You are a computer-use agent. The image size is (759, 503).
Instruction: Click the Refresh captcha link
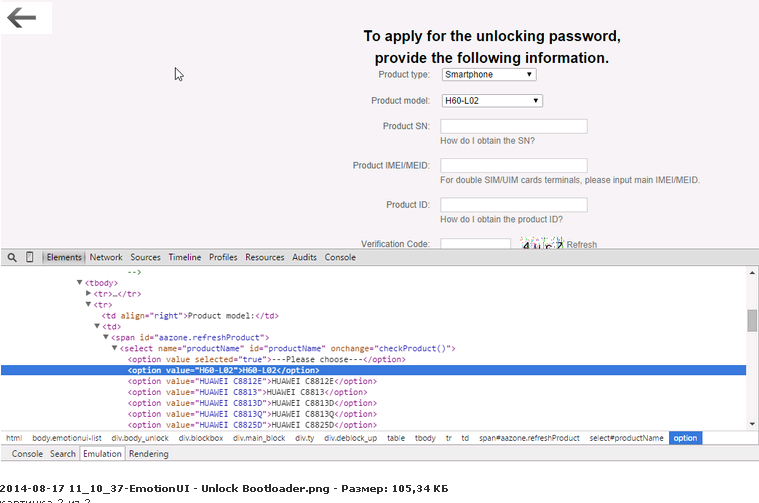581,244
